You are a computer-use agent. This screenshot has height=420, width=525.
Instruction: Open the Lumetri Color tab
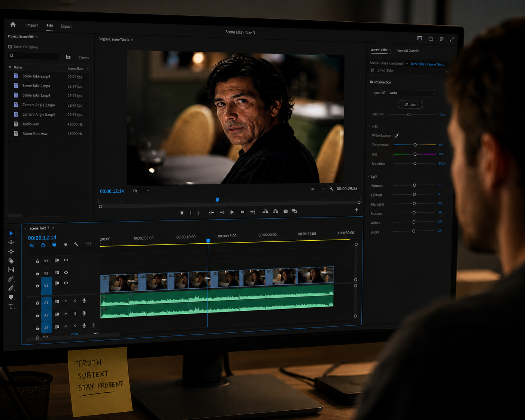(x=379, y=50)
